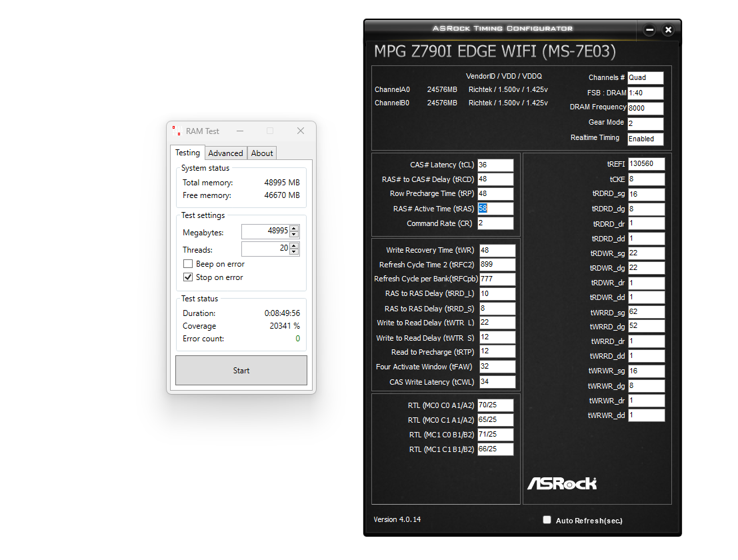Click the ASRock logo
This screenshot has height=560, width=738.
pos(562,483)
